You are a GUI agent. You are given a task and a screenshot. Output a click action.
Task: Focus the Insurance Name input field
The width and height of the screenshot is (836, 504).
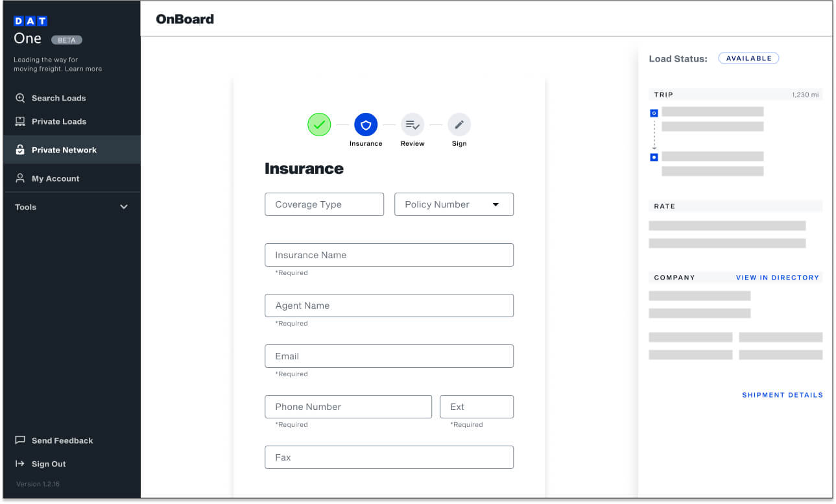click(x=389, y=255)
